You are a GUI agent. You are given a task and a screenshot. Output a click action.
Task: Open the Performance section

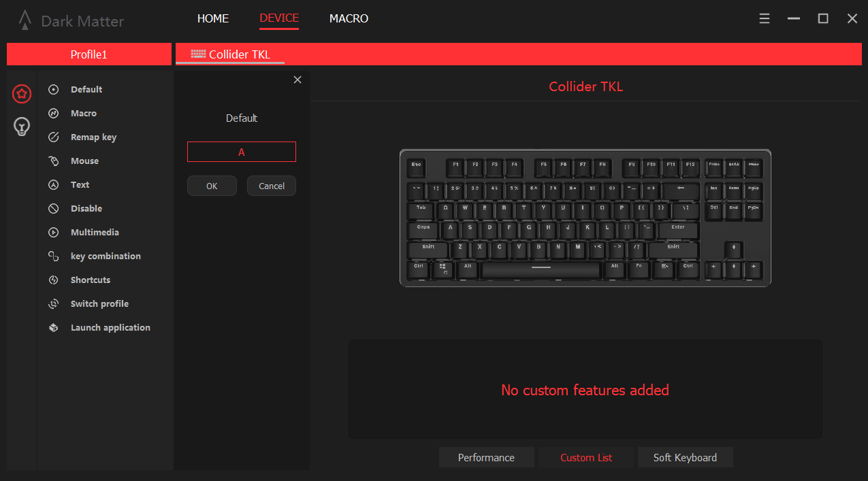tap(486, 457)
